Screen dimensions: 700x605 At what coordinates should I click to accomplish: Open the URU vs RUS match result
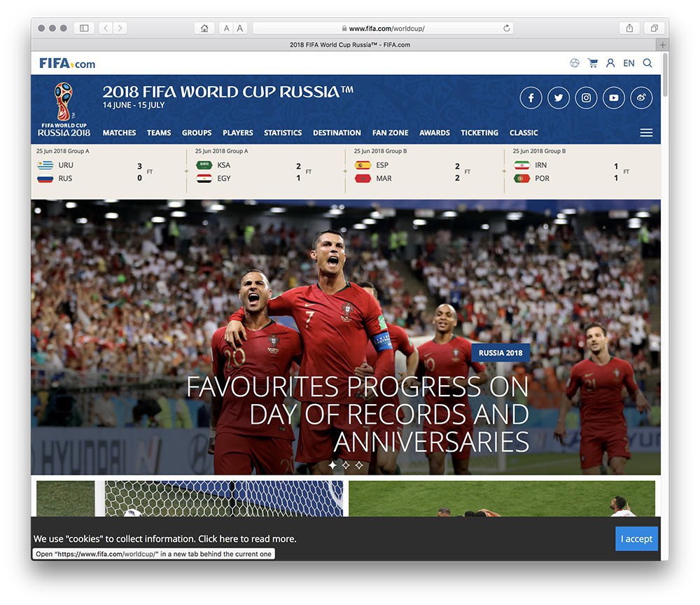point(108,171)
